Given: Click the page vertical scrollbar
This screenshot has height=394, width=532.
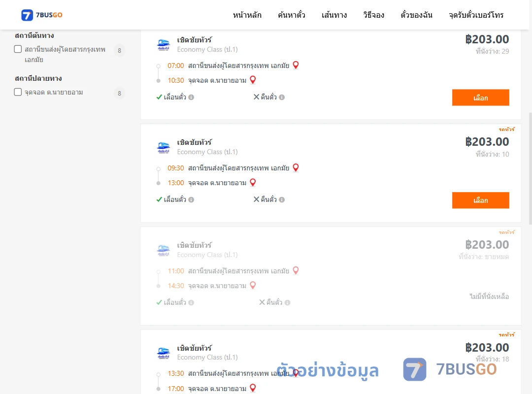Looking at the screenshot, I should (x=531, y=168).
